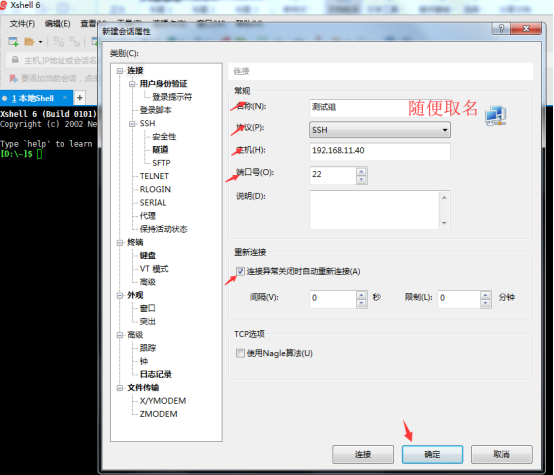
Task: Select 突出 in the category tree
Action: [x=147, y=322]
